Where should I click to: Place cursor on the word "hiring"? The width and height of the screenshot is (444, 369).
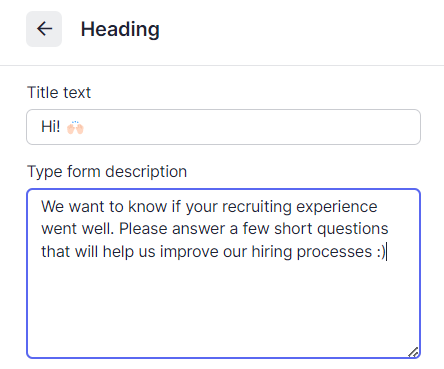[272, 252]
